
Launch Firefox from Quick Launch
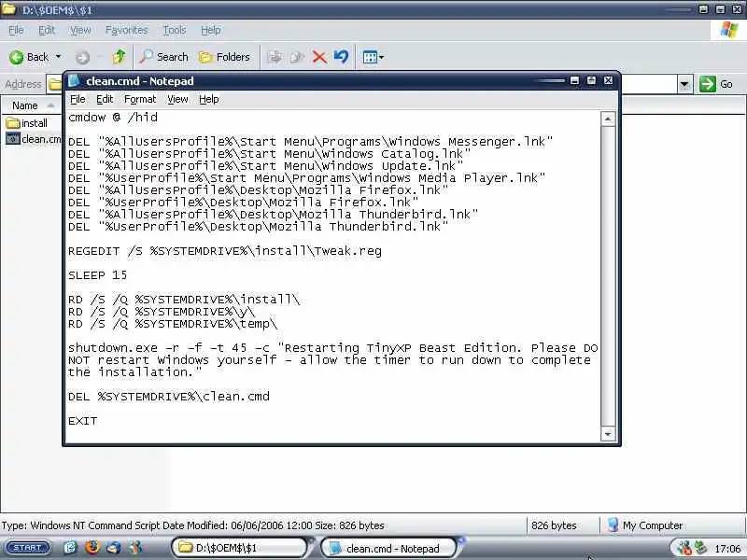[x=92, y=547]
